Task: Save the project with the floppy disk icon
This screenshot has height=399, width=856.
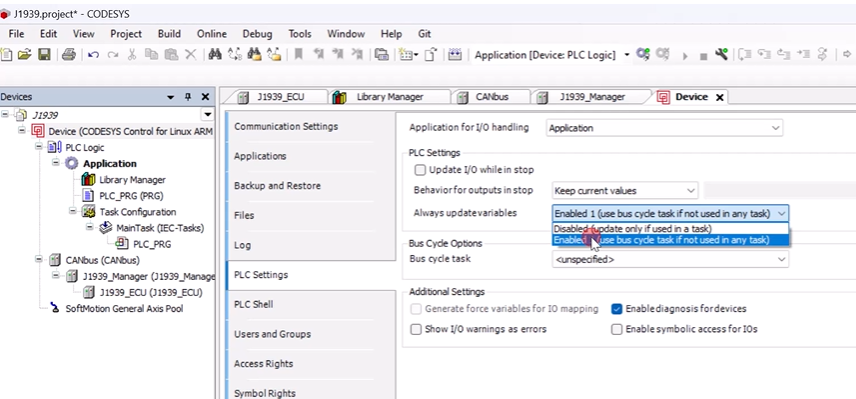Action: tap(44, 55)
